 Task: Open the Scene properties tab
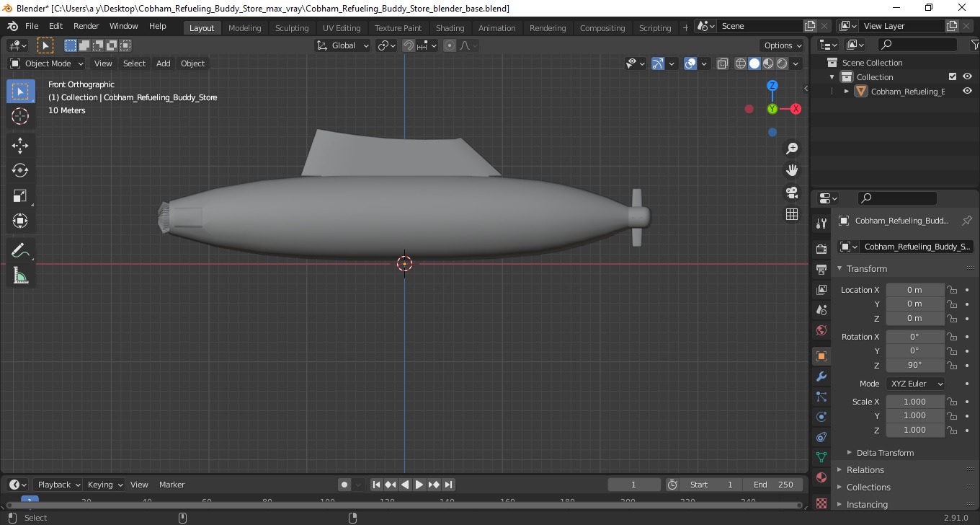coord(821,310)
